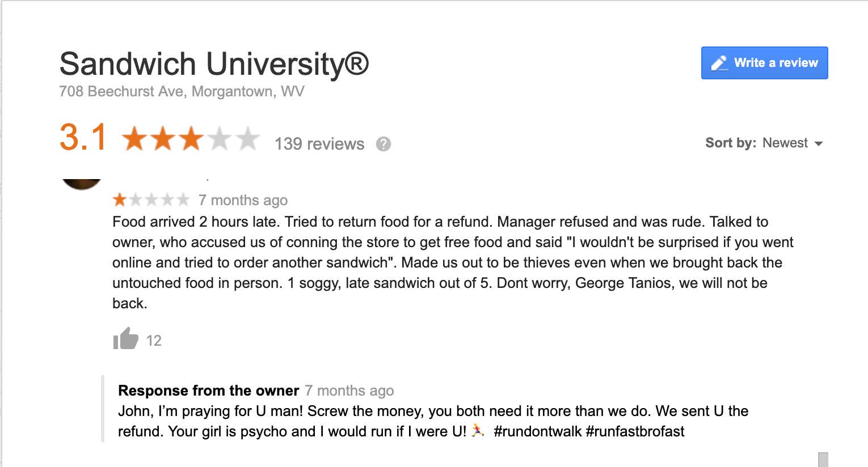This screenshot has height=467, width=868.
Task: Like the review with thumbs up icon
Action: coord(125,339)
